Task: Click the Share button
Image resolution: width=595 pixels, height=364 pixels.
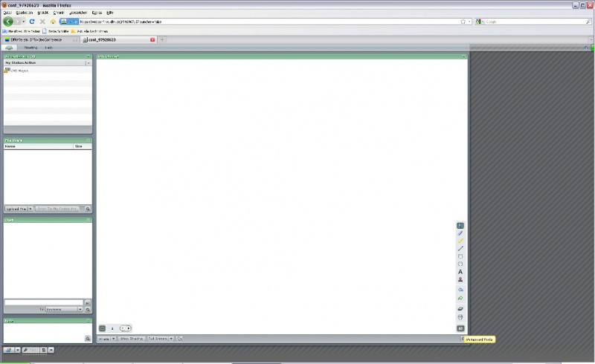Action: (104, 339)
